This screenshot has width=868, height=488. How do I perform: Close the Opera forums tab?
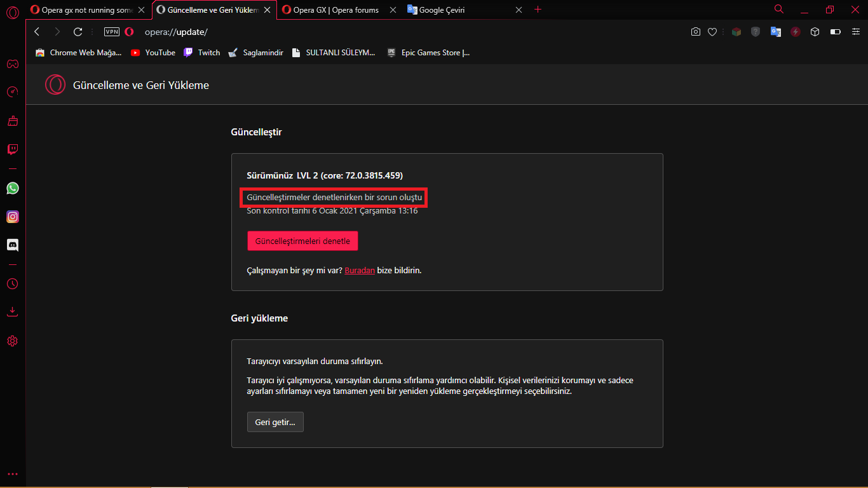click(x=393, y=10)
